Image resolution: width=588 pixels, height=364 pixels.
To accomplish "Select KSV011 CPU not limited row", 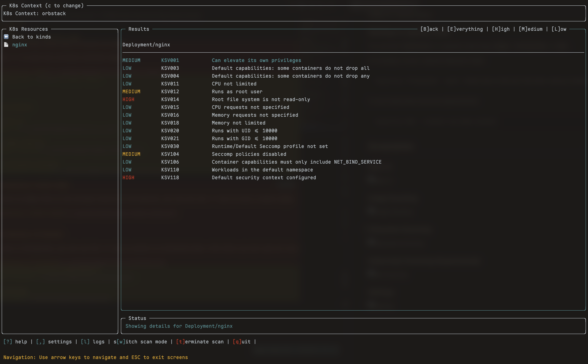I will click(x=353, y=84).
